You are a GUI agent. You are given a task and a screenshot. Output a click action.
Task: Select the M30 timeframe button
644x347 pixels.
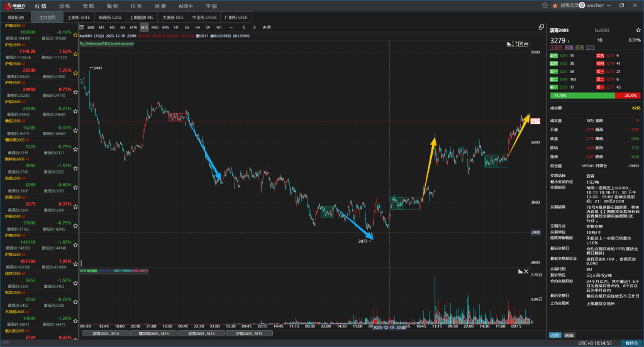(x=155, y=28)
